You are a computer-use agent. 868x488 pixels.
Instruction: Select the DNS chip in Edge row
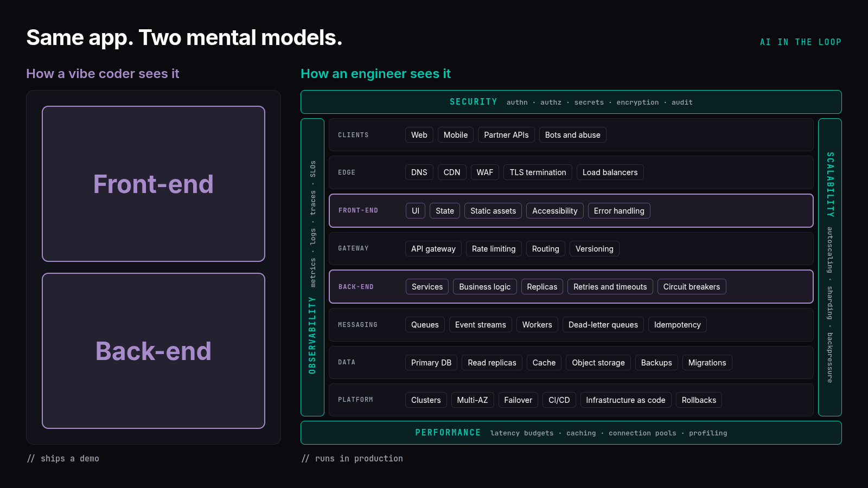(x=419, y=172)
